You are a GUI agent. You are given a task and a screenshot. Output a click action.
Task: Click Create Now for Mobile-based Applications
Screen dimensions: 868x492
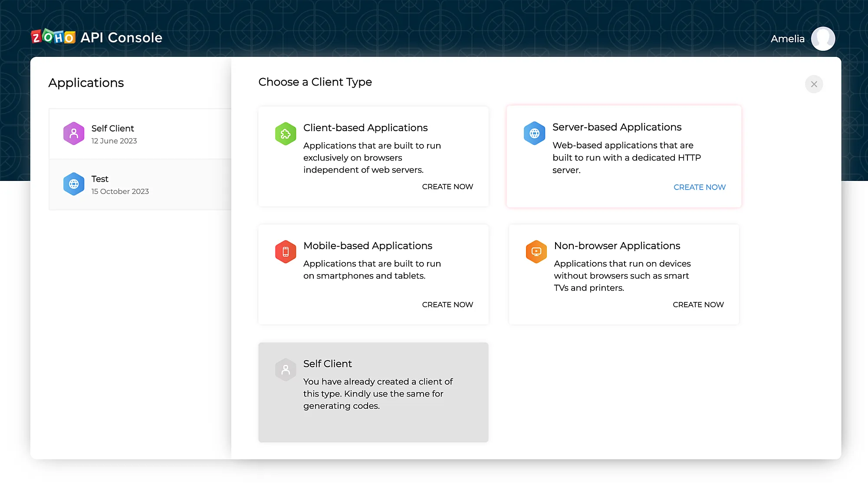tap(447, 305)
